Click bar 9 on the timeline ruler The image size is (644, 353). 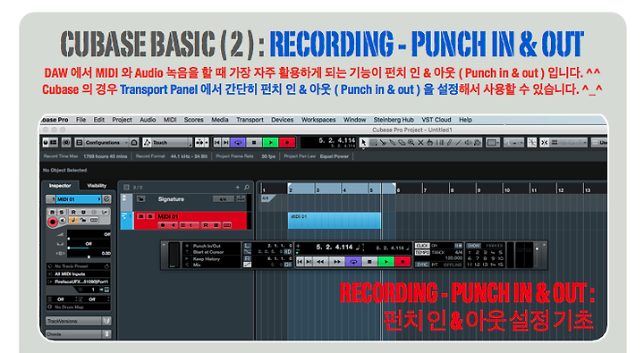tap(479, 190)
